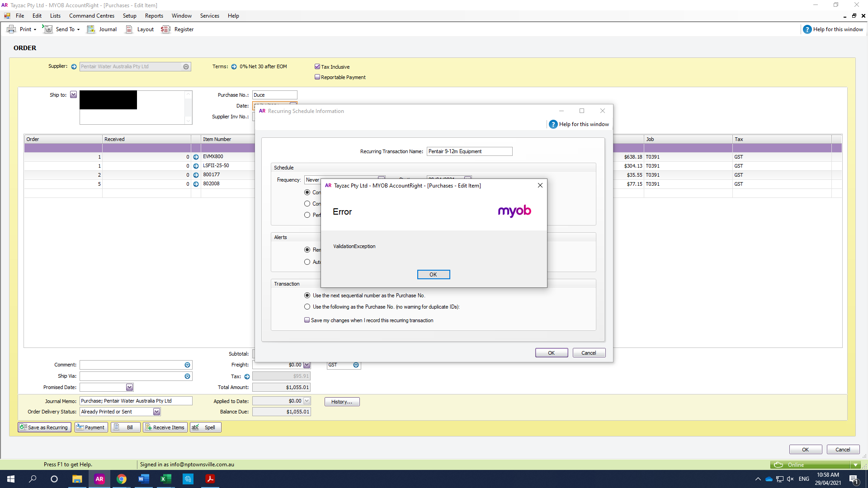Open the History dialog

tap(342, 401)
